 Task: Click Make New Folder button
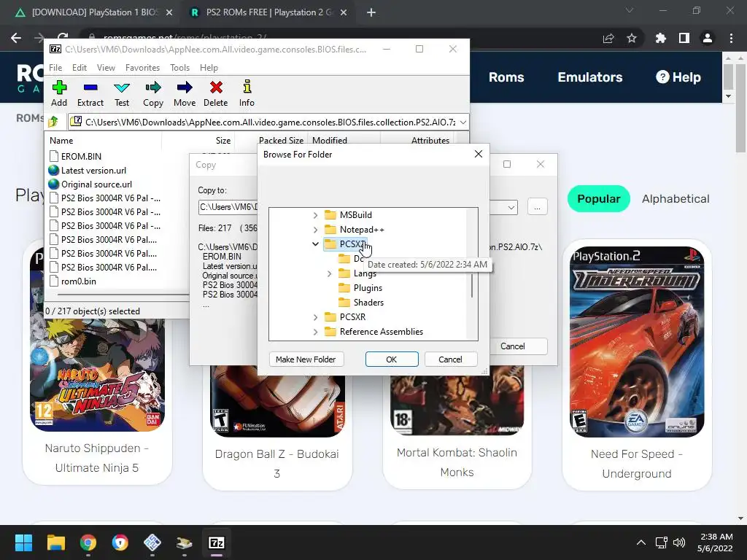pyautogui.click(x=306, y=359)
